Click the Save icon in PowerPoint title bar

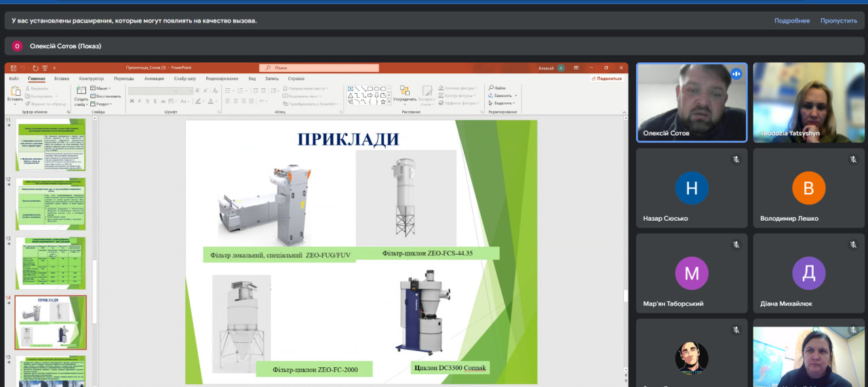(x=14, y=68)
